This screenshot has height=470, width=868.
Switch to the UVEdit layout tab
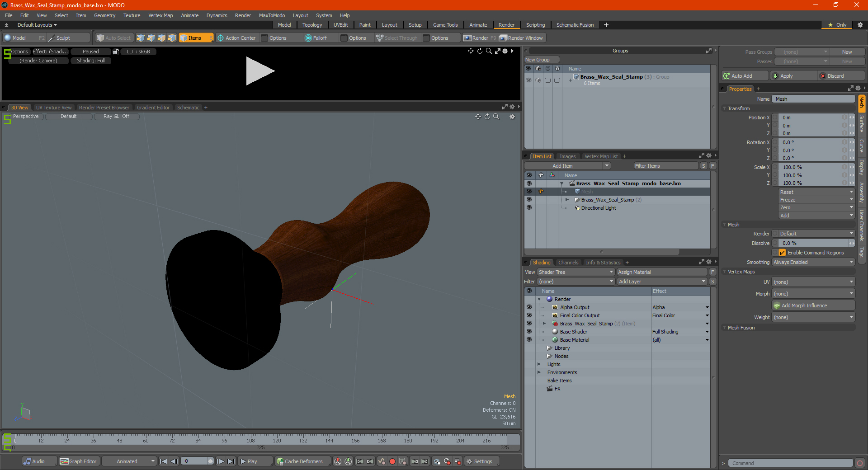click(x=340, y=25)
